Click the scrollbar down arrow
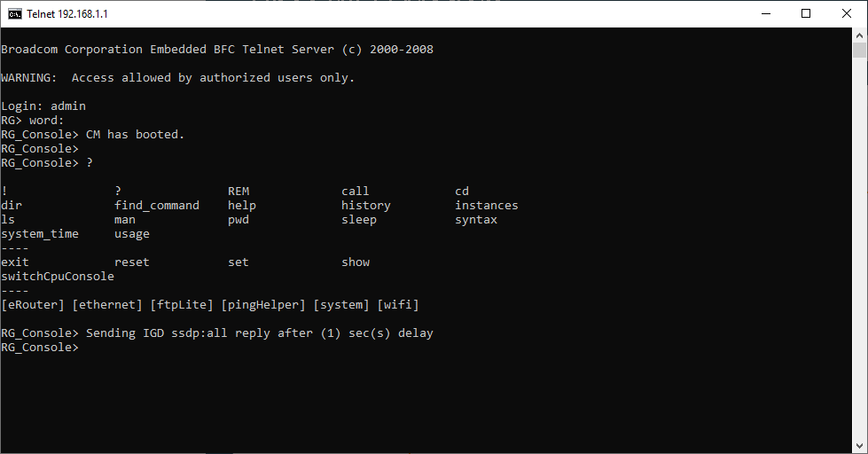The height and width of the screenshot is (454, 868). pos(859,446)
